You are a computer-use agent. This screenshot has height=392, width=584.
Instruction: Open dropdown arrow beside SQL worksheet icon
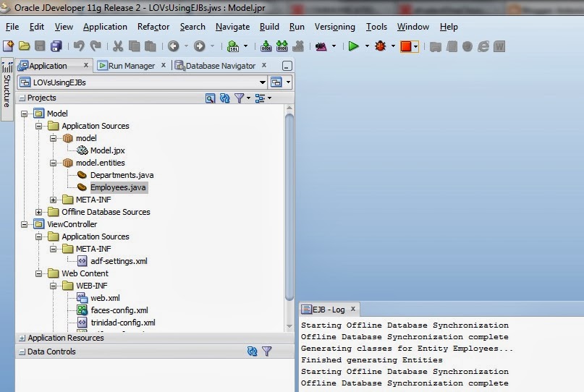point(245,46)
